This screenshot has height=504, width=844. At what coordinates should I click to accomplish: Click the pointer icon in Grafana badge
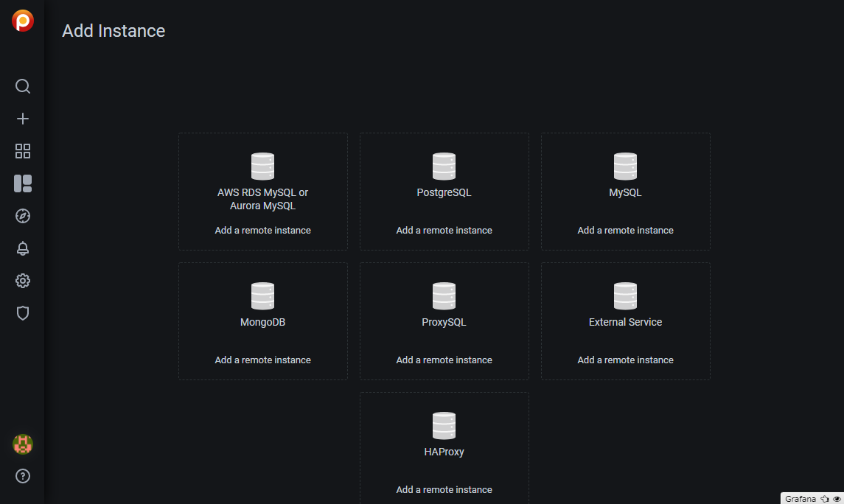pyautogui.click(x=825, y=499)
